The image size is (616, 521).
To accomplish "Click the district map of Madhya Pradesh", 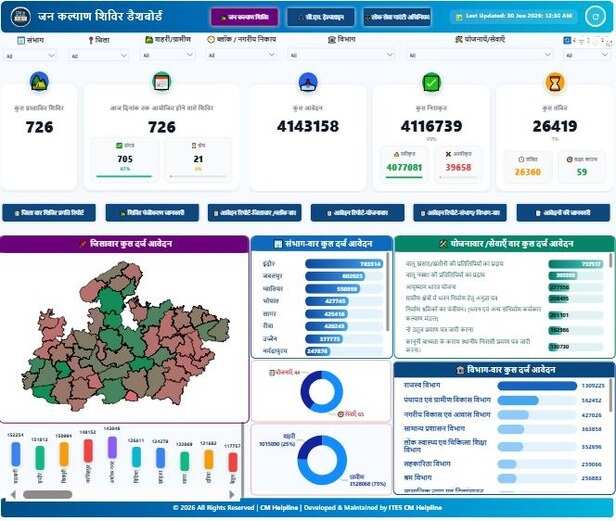I will coord(125,338).
